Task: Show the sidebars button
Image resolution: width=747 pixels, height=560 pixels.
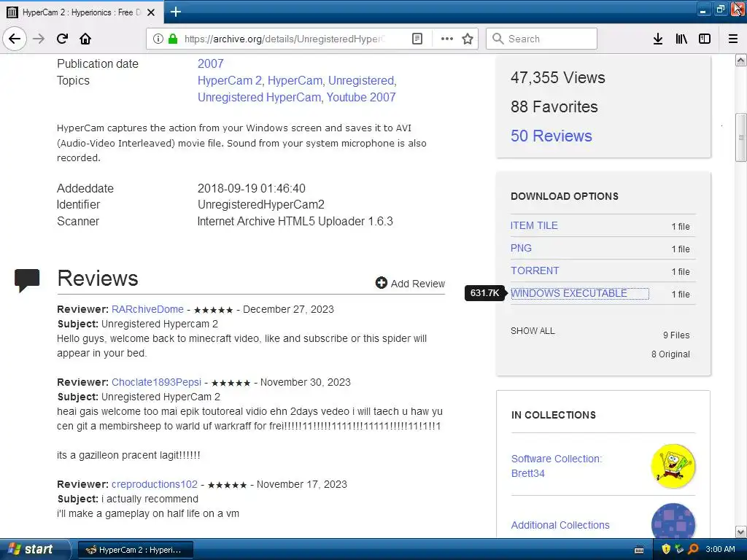Action: (705, 39)
